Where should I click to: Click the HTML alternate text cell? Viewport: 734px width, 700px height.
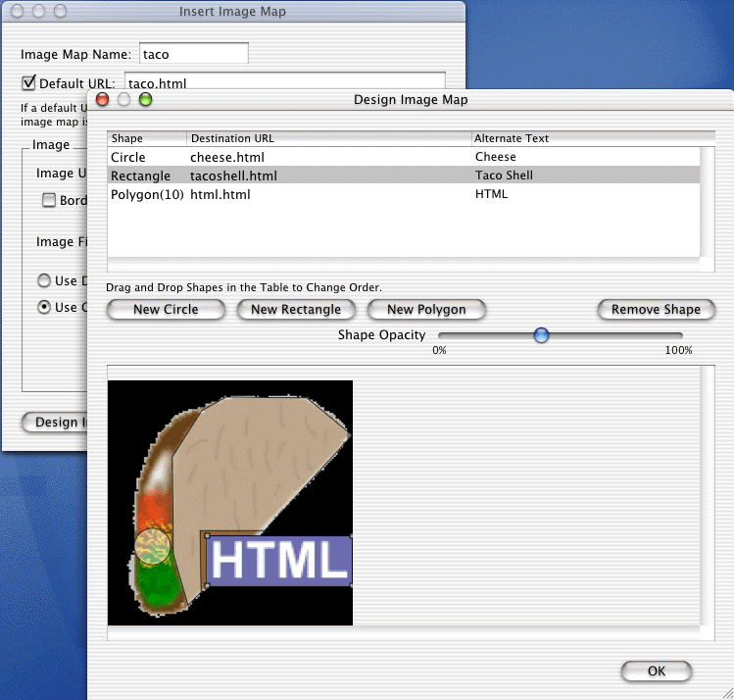[x=491, y=194]
